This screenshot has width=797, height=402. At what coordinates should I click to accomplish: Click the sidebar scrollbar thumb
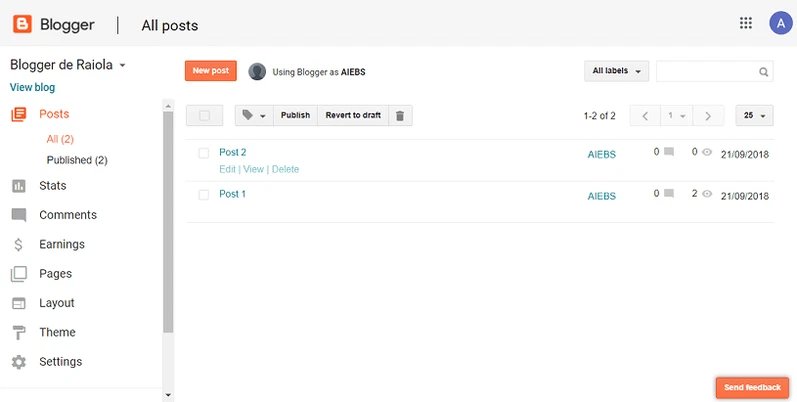(x=168, y=222)
